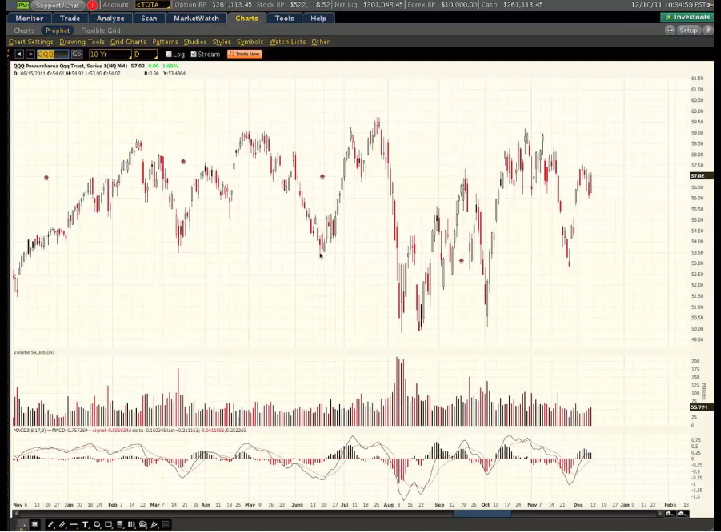Viewport: 721px width, 532px height.
Task: Select the text annotation tool
Action: 85,524
